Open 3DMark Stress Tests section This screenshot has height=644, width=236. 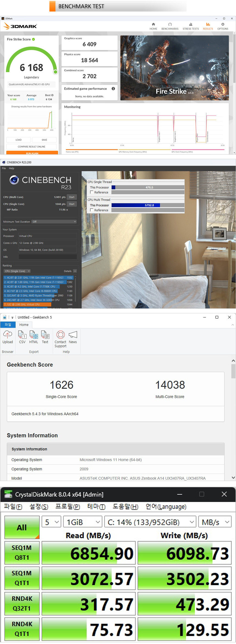[x=191, y=26]
